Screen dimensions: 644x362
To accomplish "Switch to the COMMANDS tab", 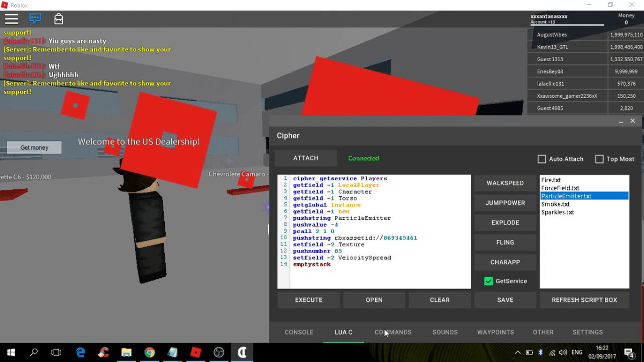I will click(x=393, y=333).
